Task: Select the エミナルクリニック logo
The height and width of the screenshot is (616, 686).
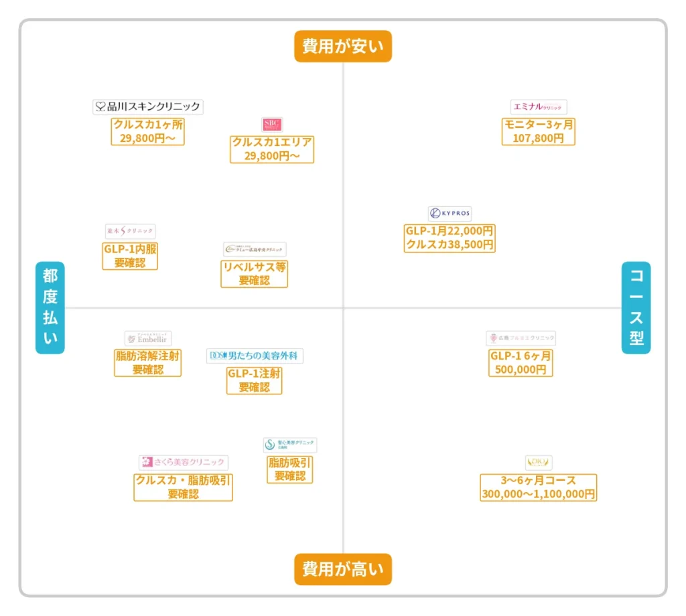Action: point(539,106)
